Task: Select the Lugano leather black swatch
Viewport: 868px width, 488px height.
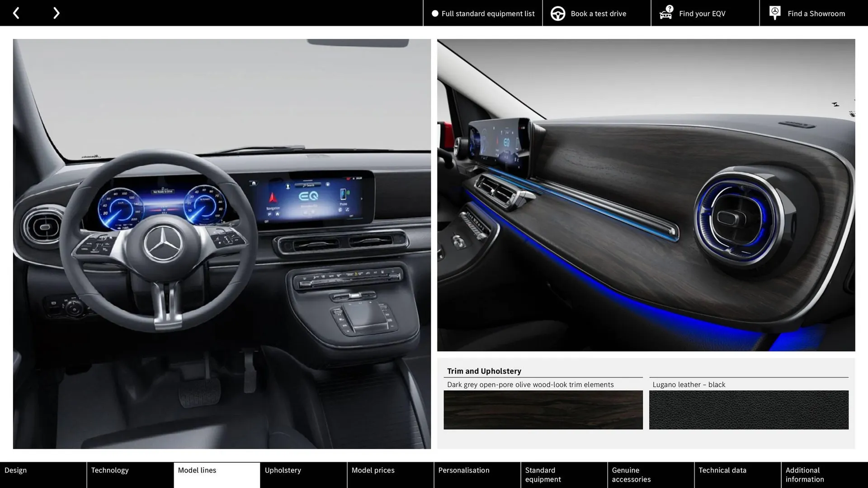Action: coord(748,410)
